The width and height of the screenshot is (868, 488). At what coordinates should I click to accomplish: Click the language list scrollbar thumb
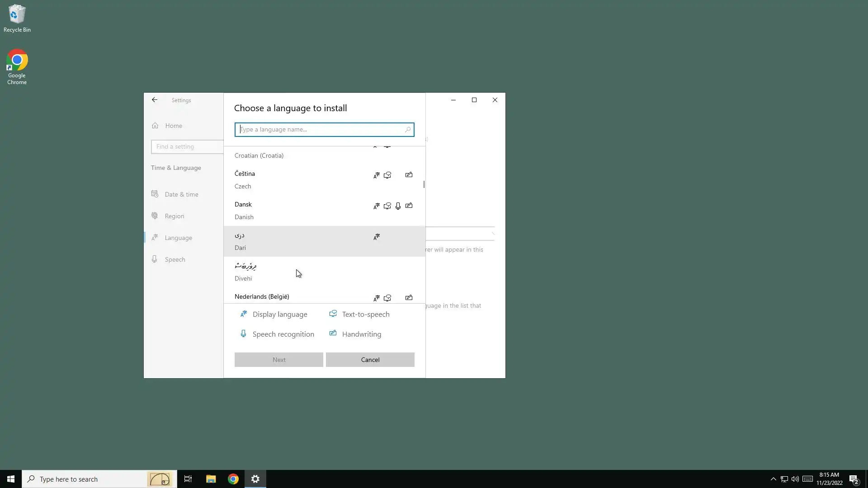click(424, 184)
